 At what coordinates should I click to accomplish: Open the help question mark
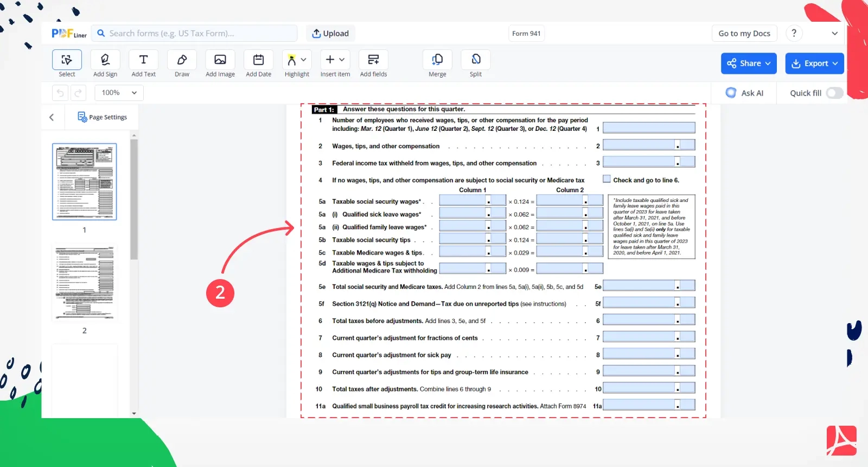coord(794,33)
